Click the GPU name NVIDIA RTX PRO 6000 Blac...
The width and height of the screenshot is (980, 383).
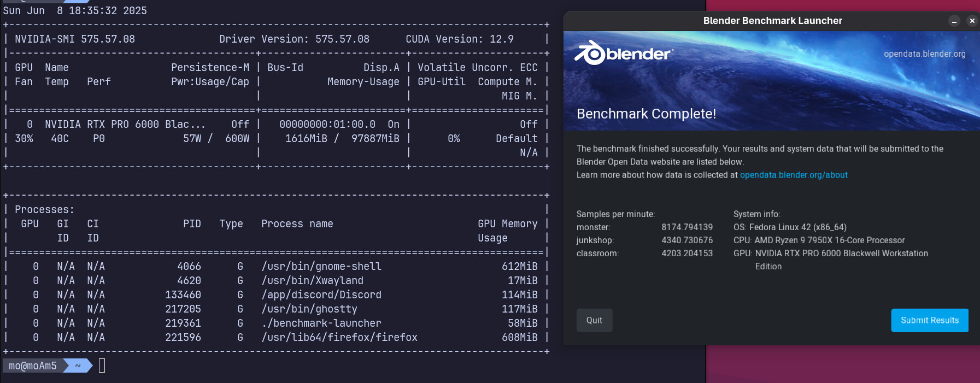[x=125, y=124]
